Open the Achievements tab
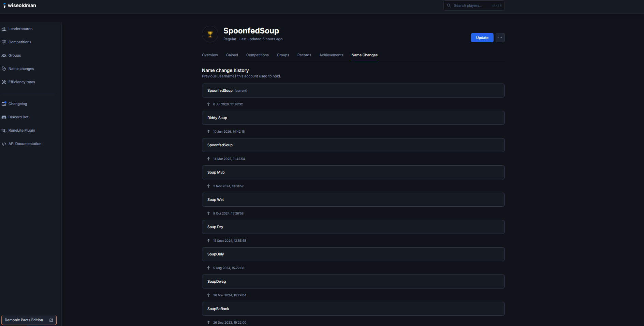Image resolution: width=644 pixels, height=326 pixels. pyautogui.click(x=331, y=55)
